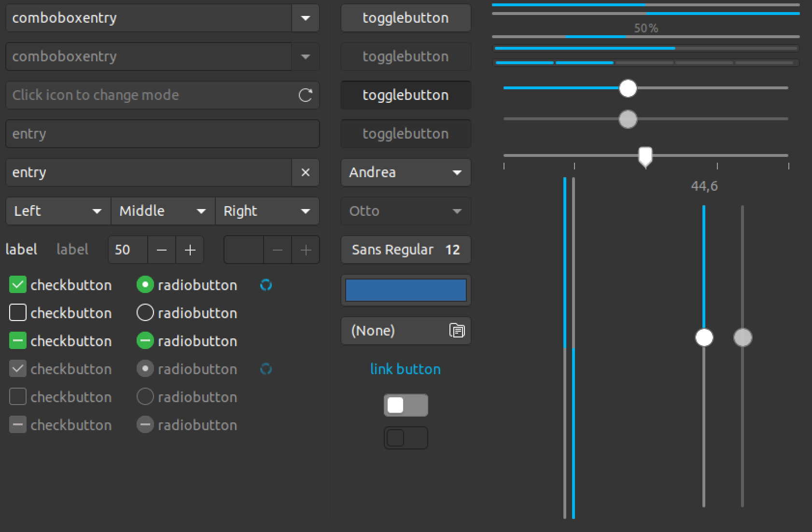Click into the first comboboxentry text field
The image size is (812, 532).
(149, 18)
